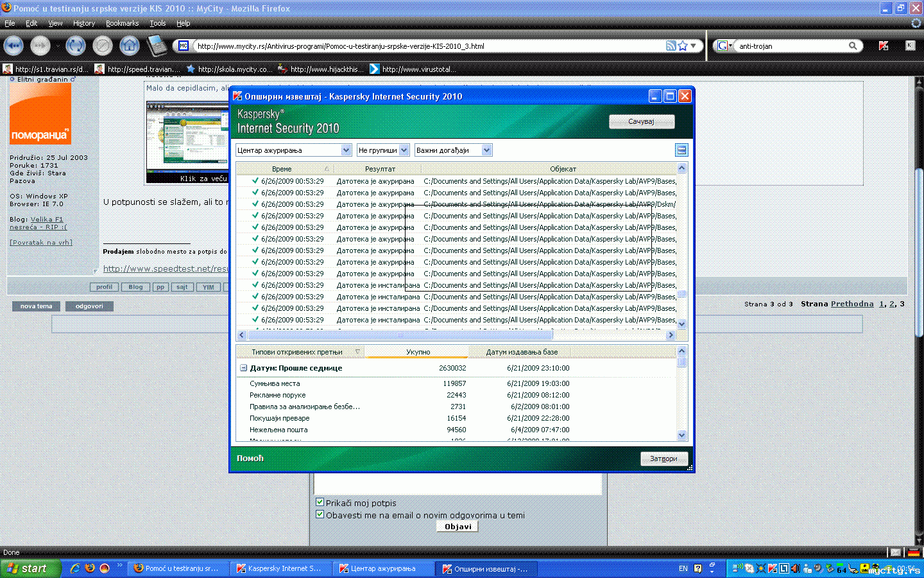Toggle Prikači moj potpis checkbox
924x578 pixels.
(x=320, y=502)
